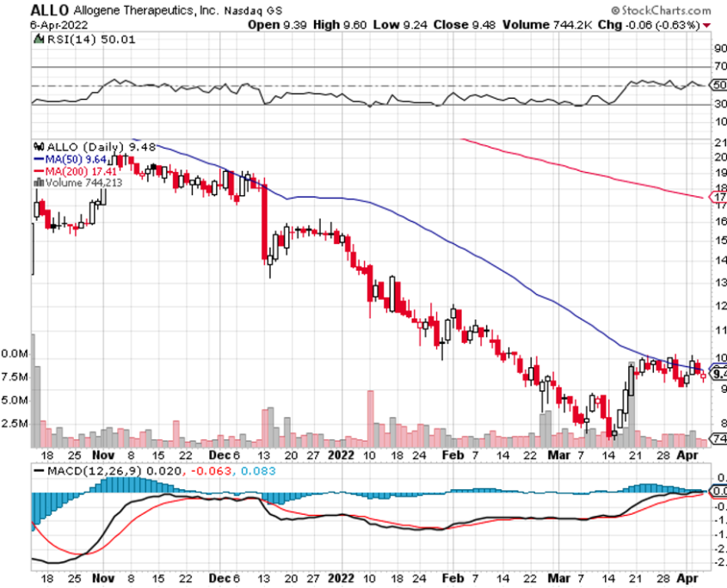The image size is (727, 588).
Task: Click the MA(200) 17.41 legend text
Action: pos(81,171)
